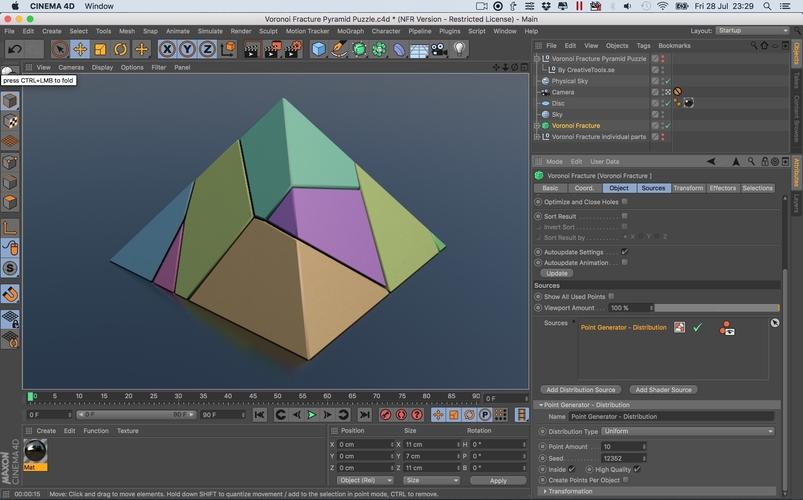Screen dimensions: 803x500
Task: Select the Rotate tool icon
Action: pyautogui.click(x=120, y=49)
